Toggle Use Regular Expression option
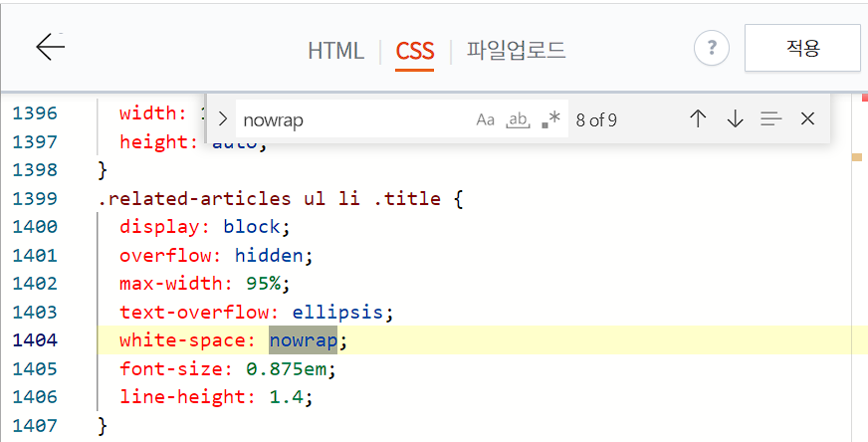This screenshot has width=868, height=442. [551, 119]
